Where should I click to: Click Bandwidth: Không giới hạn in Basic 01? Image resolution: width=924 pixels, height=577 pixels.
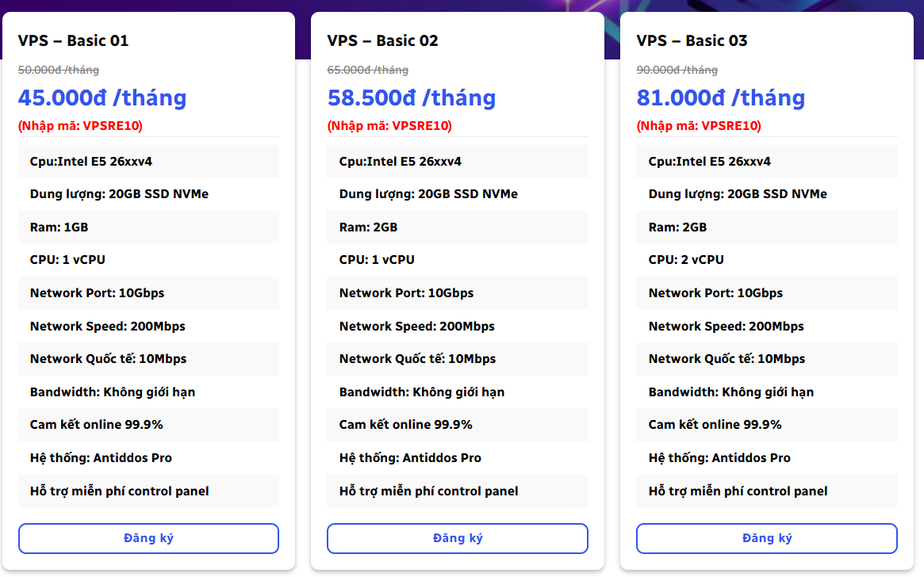[113, 392]
